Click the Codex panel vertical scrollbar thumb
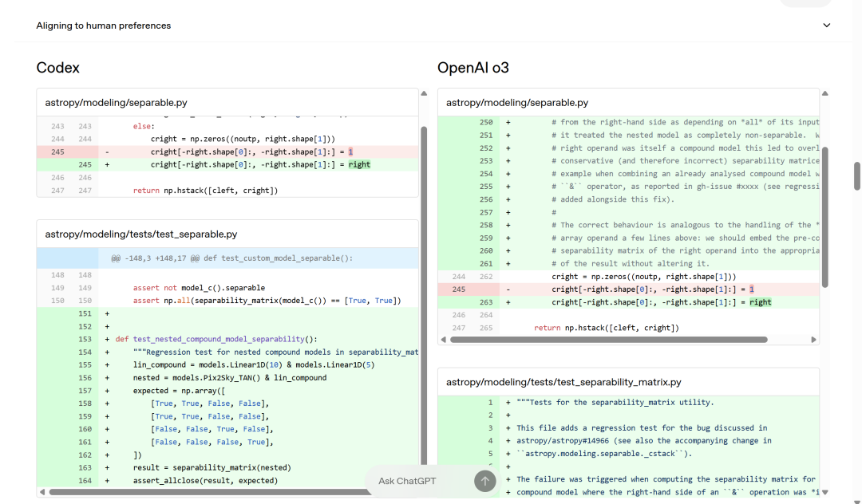This screenshot has height=504, width=862. [x=424, y=297]
